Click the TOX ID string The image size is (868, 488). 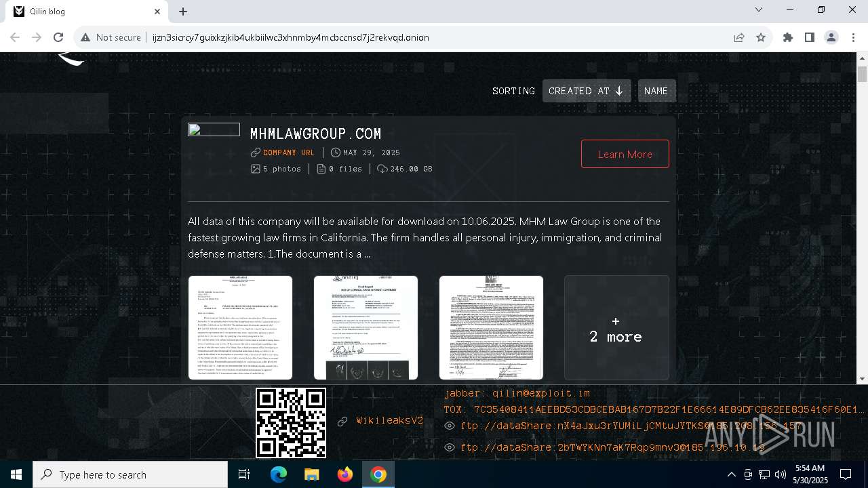[654, 409]
